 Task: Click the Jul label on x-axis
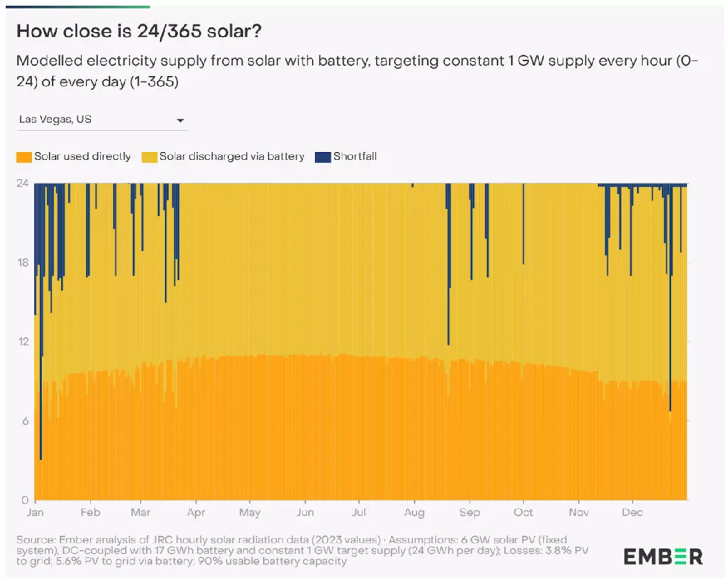(359, 512)
